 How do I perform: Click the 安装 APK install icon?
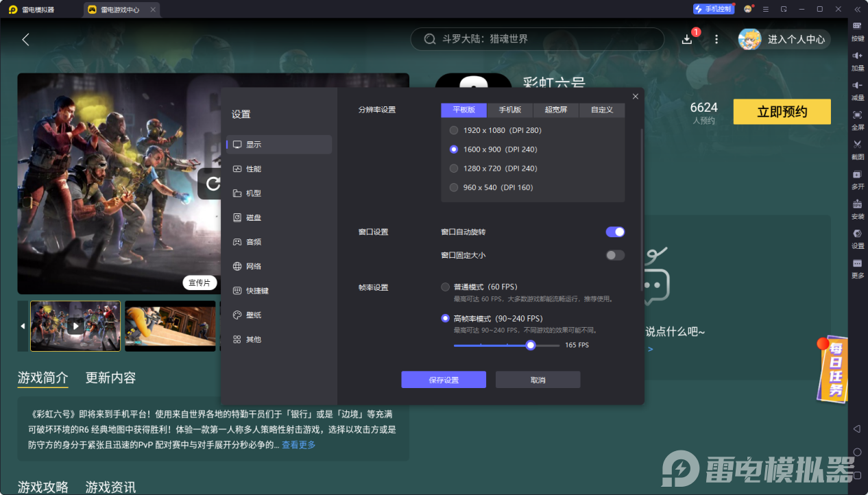(858, 208)
